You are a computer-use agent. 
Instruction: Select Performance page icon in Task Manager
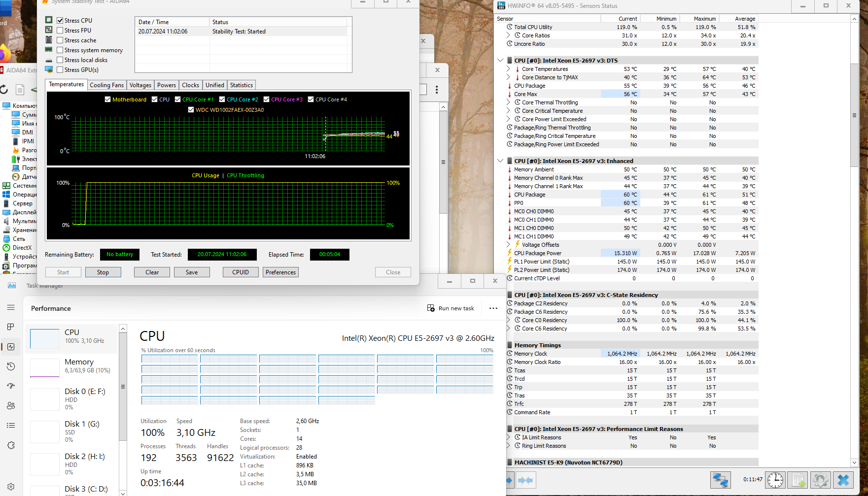tap(11, 347)
